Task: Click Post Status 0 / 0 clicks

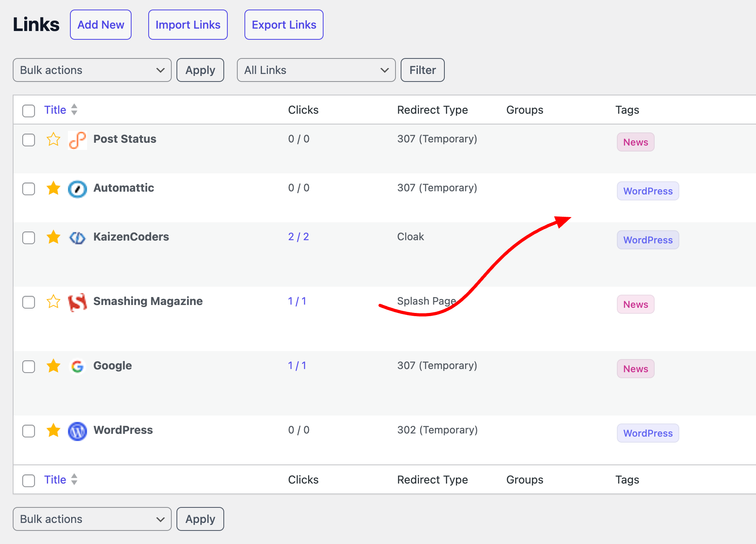Action: pos(299,139)
